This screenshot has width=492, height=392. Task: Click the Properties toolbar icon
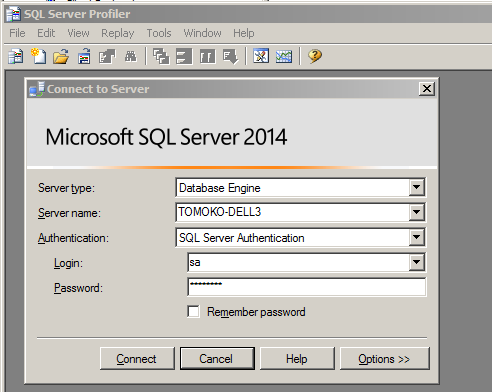click(x=107, y=56)
